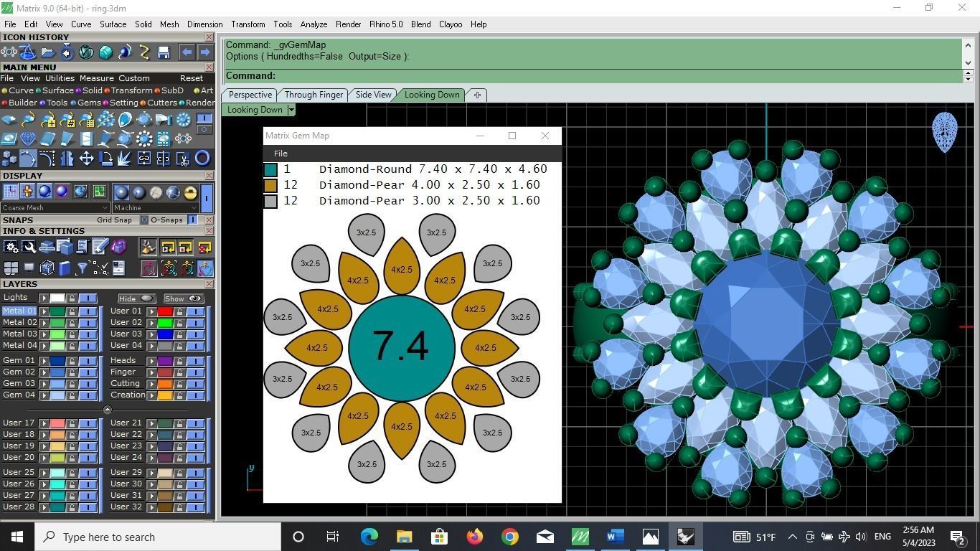The width and height of the screenshot is (980, 551).
Task: Click the Gem 01 dark blue color swatch
Action: [x=57, y=360]
